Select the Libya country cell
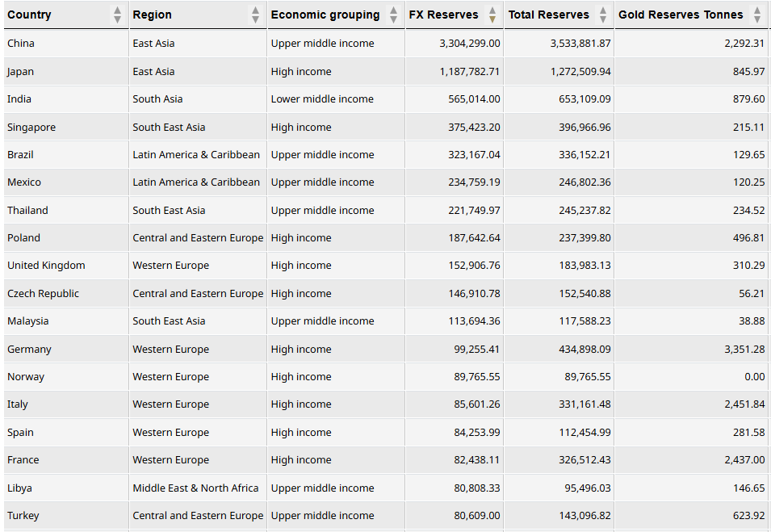 pos(66,488)
